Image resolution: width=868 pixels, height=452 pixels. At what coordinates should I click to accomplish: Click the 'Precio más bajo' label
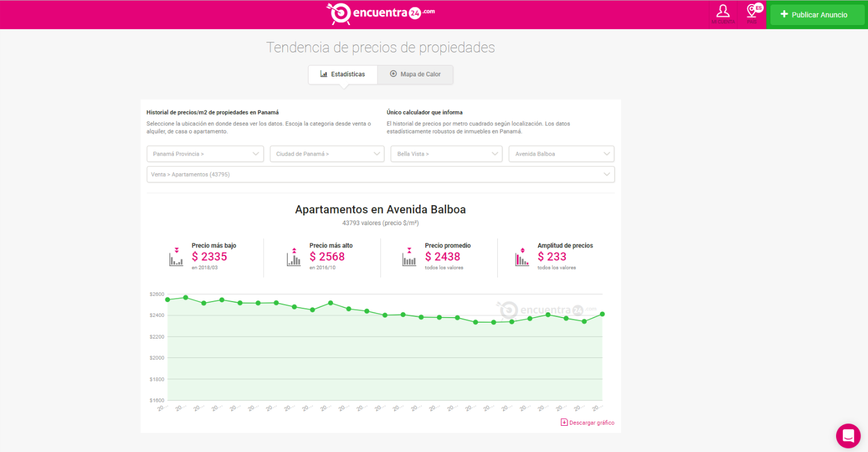pos(214,246)
